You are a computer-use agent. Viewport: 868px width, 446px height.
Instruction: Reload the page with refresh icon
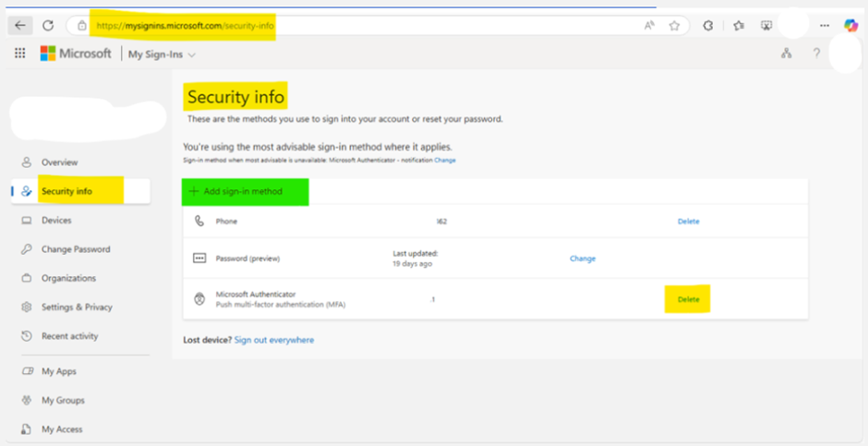tap(48, 26)
